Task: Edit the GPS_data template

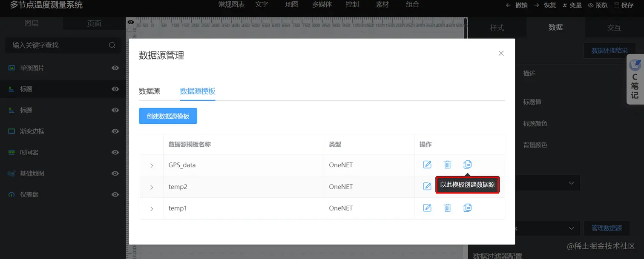Action: [427, 165]
